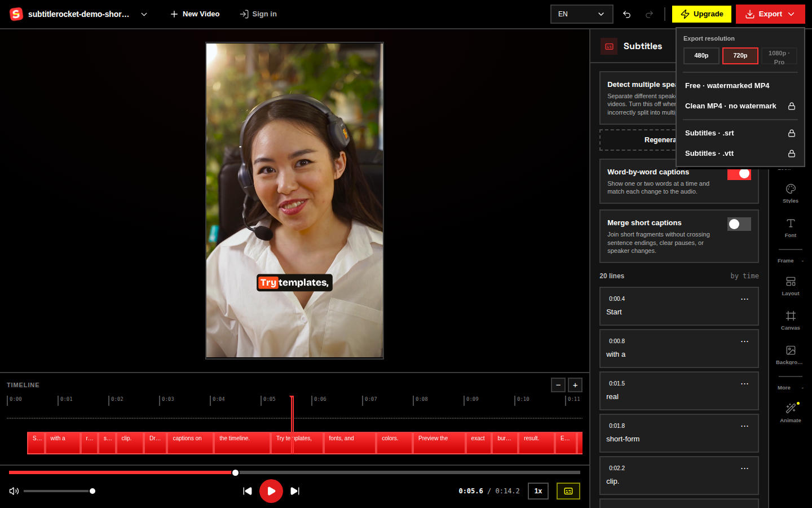
Task: Click 'captions on' timeline segment
Action: coord(190,443)
